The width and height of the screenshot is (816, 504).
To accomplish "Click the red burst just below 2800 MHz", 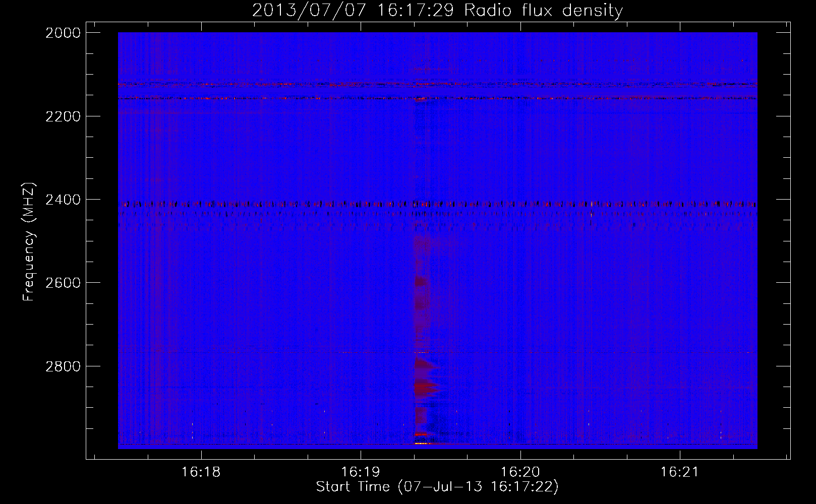I will [x=426, y=387].
